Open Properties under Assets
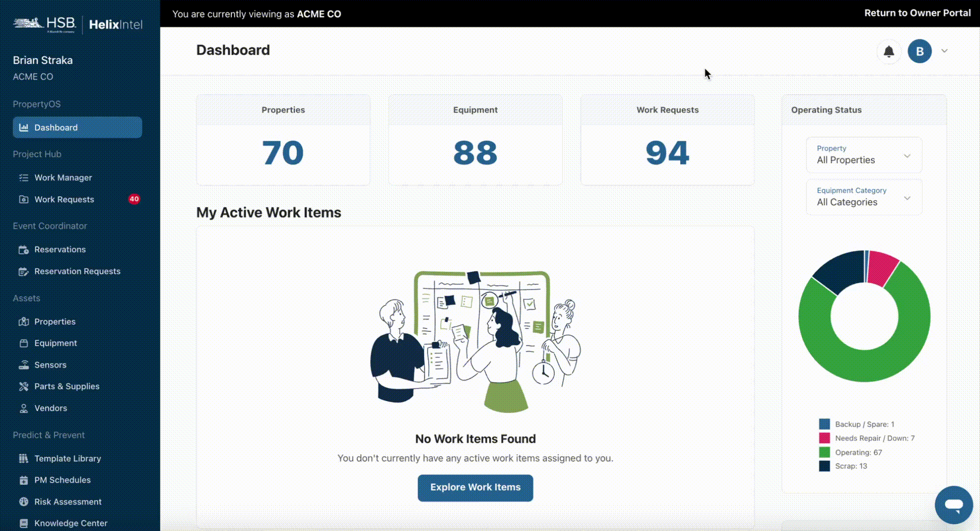Screen dimensions: 980x531 pyautogui.click(x=55, y=322)
